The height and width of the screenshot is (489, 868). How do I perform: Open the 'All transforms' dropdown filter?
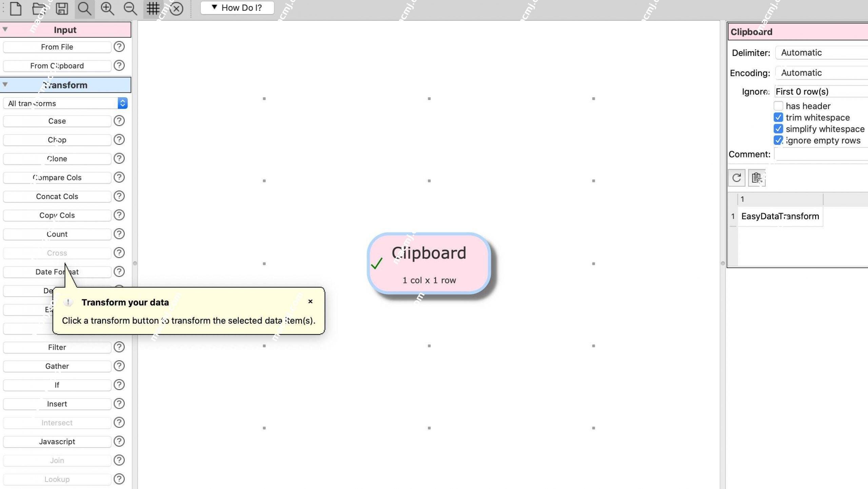click(x=65, y=103)
